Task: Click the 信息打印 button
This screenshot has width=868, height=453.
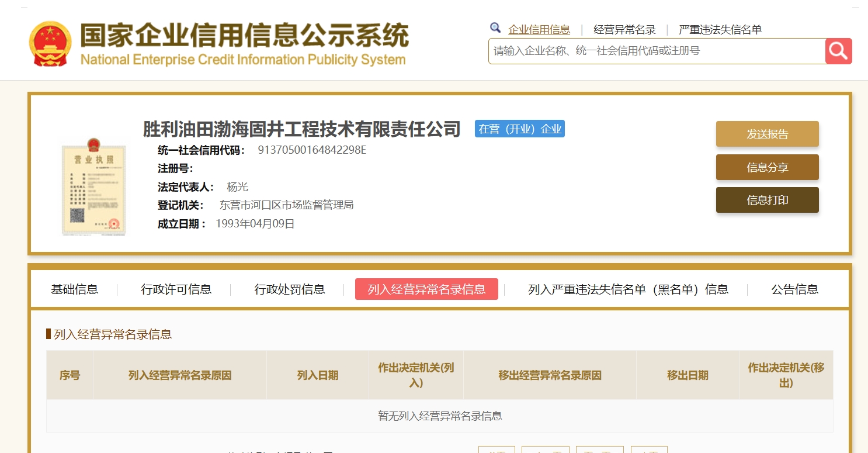Action: point(768,200)
